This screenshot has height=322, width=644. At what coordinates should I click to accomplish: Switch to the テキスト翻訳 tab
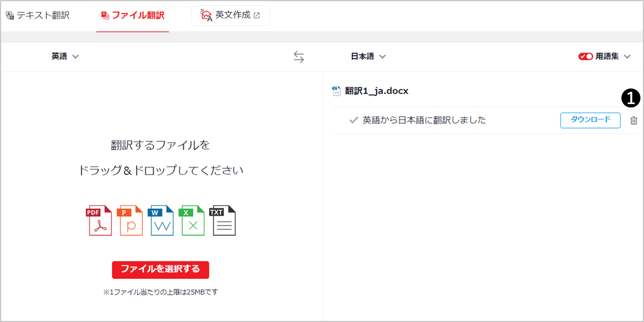click(x=37, y=16)
